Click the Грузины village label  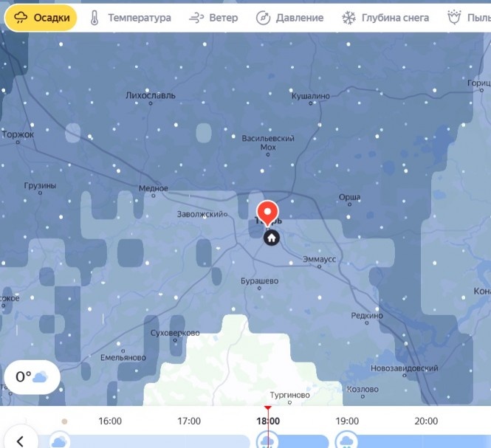click(x=40, y=186)
